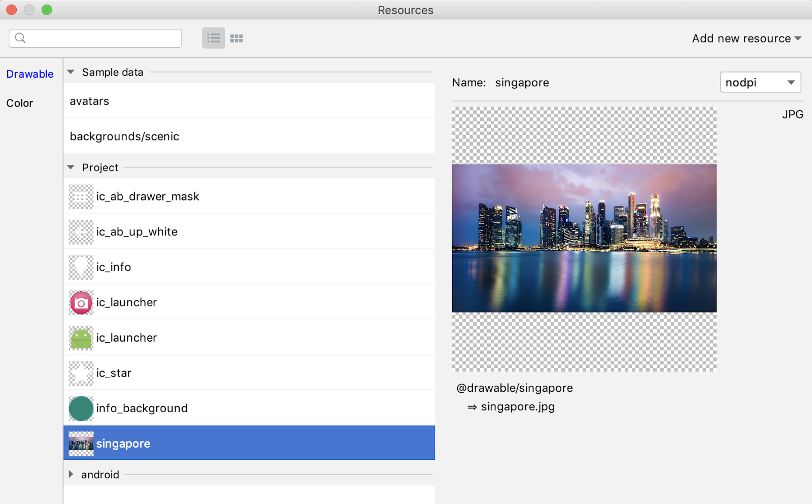812x504 pixels.
Task: Click the green Android ic_launcher icon
Action: [x=81, y=338]
